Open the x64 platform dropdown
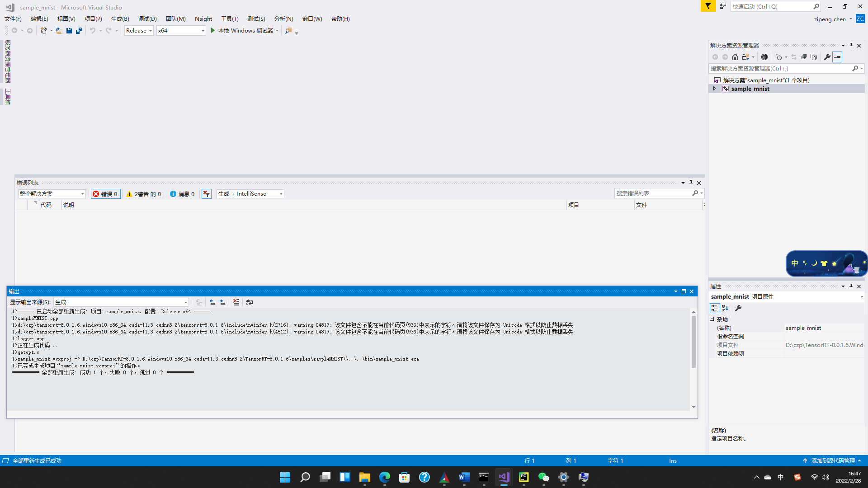 [181, 30]
